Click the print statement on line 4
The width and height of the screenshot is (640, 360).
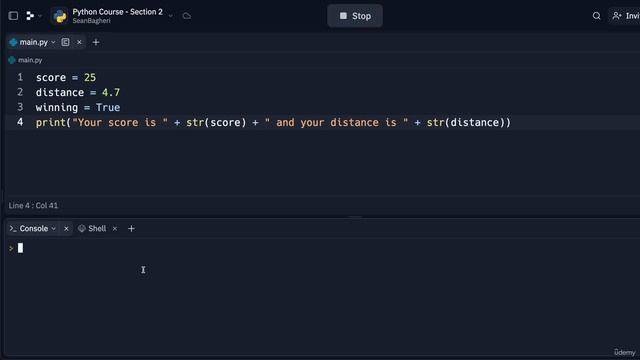click(273, 122)
